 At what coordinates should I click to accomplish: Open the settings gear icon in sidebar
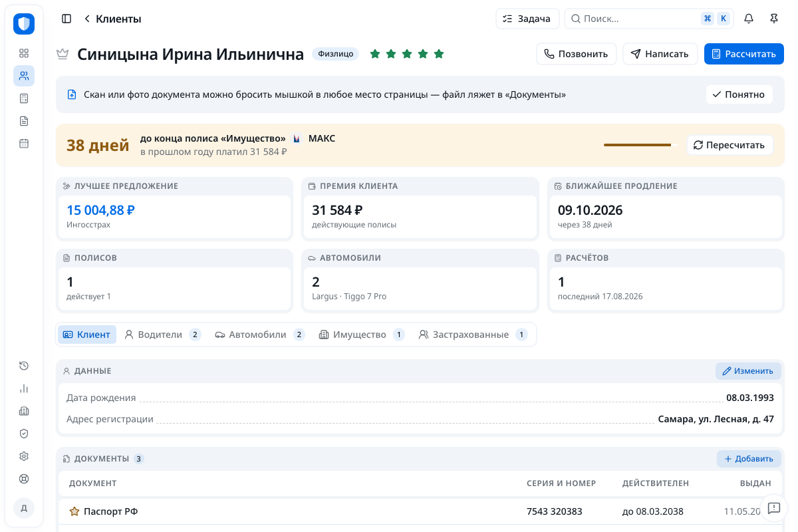pos(24,456)
